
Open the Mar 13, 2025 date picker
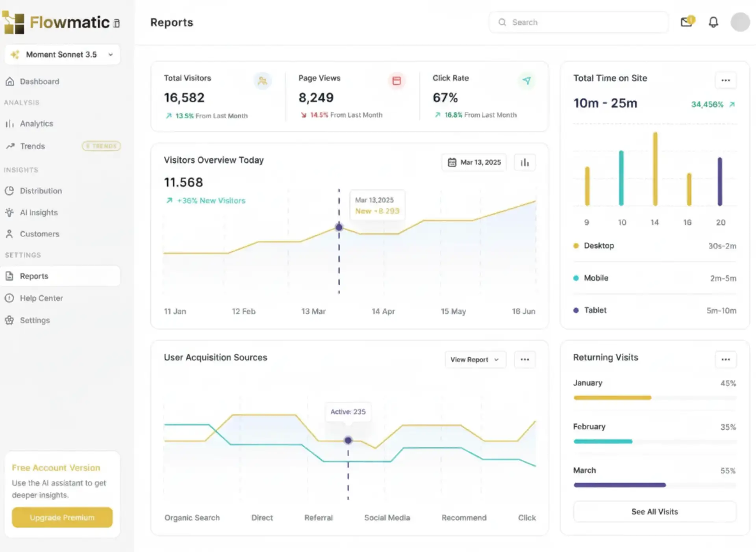click(x=474, y=162)
